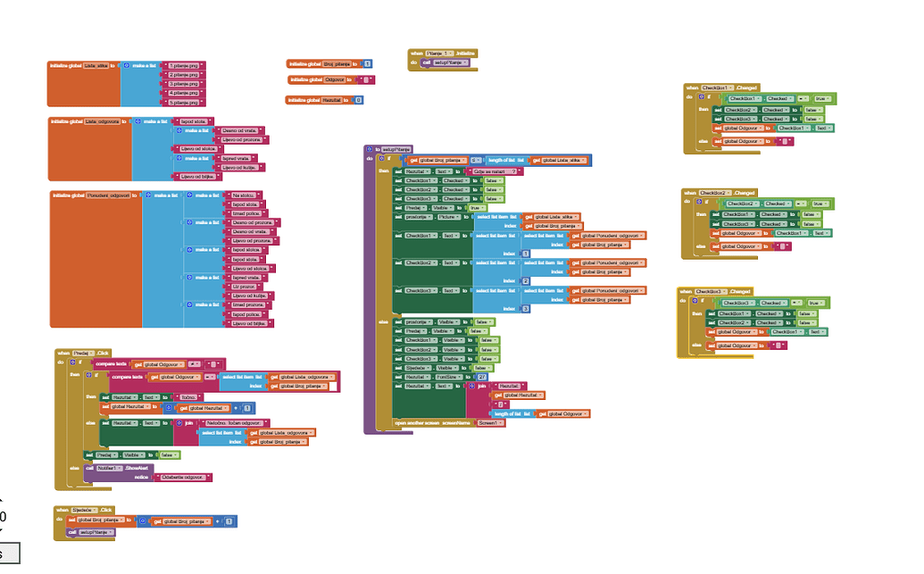Click the outer if mutator icon in Predaj.Click

(73, 362)
